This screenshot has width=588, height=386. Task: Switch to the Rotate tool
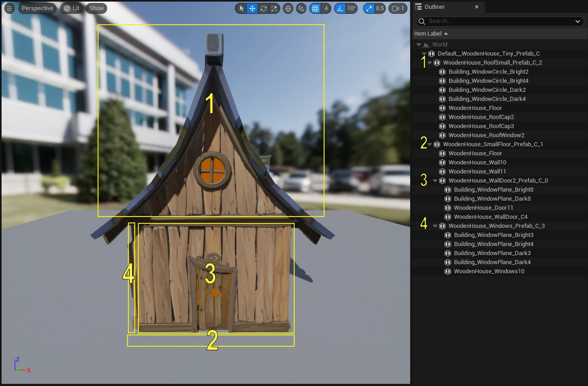[x=263, y=8]
